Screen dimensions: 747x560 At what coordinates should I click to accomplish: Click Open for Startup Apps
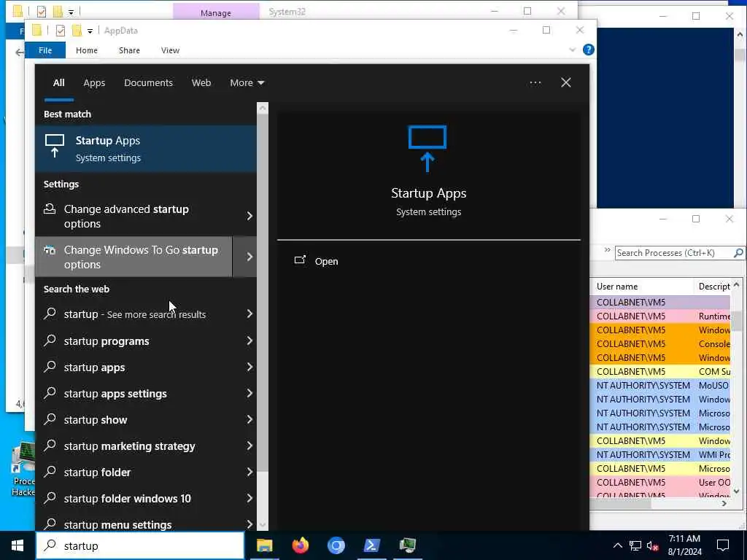coord(326,262)
